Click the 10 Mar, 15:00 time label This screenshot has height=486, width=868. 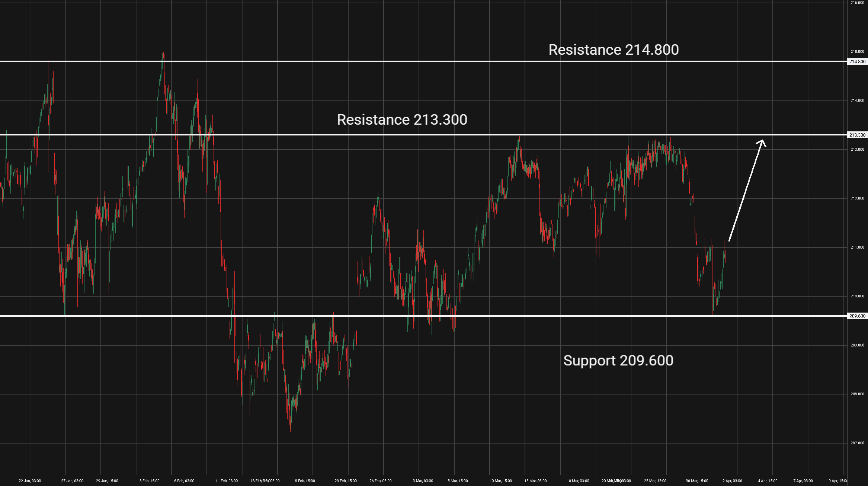point(500,481)
